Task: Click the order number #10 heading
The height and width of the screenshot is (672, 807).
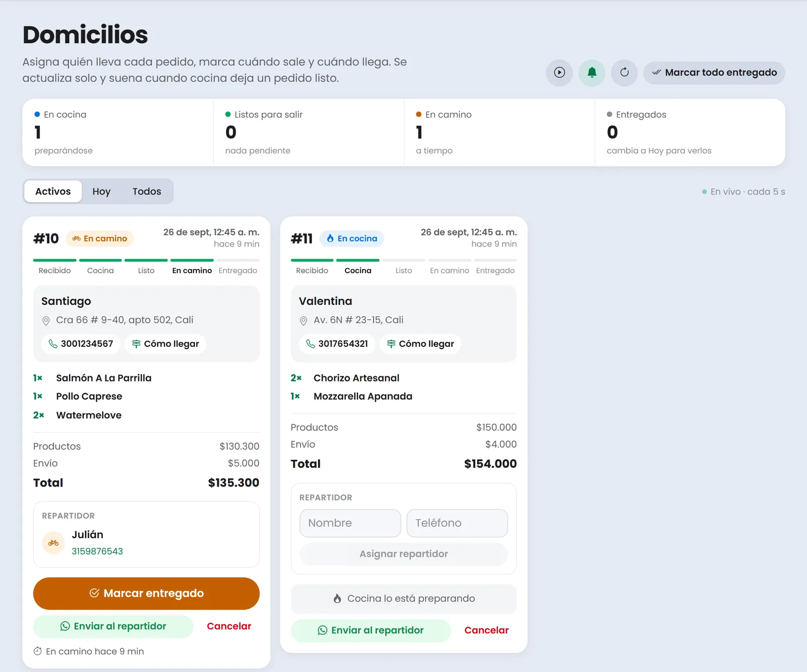Action: [x=46, y=238]
